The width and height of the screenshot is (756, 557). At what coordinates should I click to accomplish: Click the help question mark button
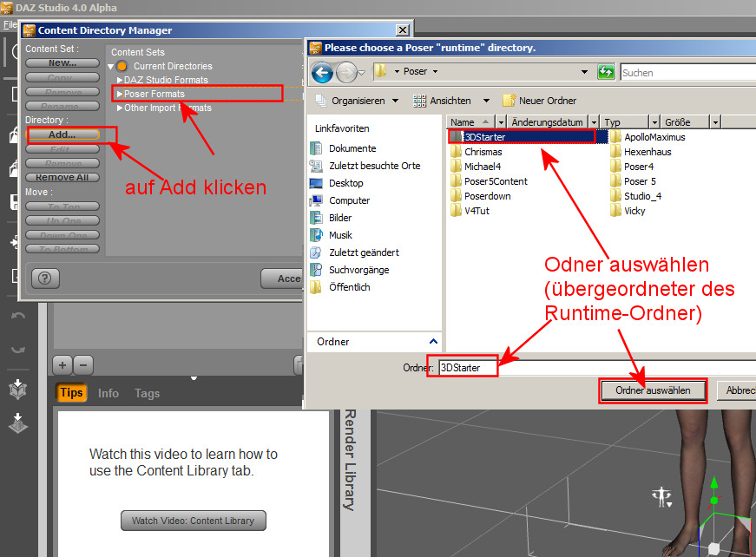point(45,278)
